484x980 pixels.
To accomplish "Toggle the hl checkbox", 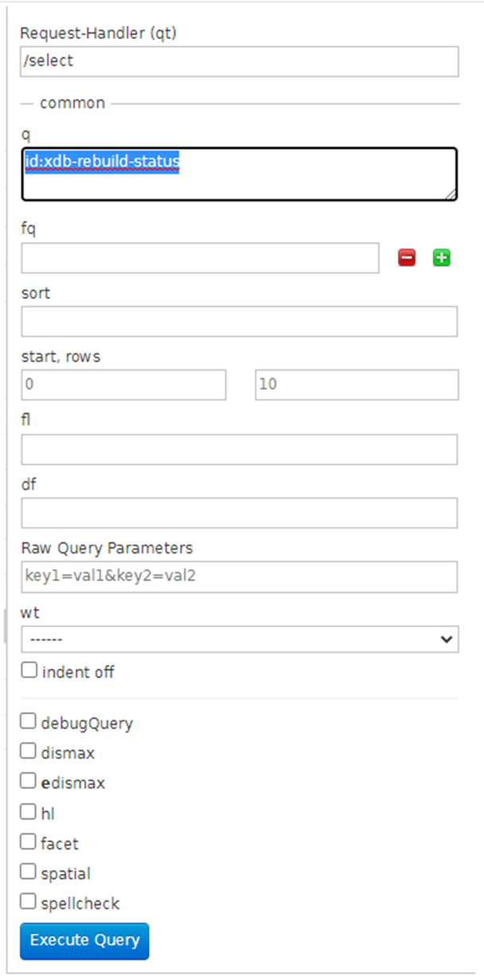I will 29,812.
